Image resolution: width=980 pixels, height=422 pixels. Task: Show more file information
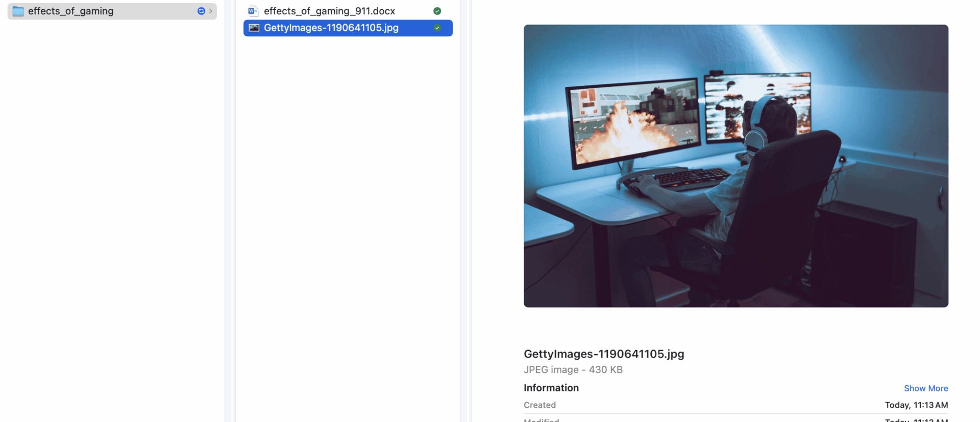click(925, 388)
